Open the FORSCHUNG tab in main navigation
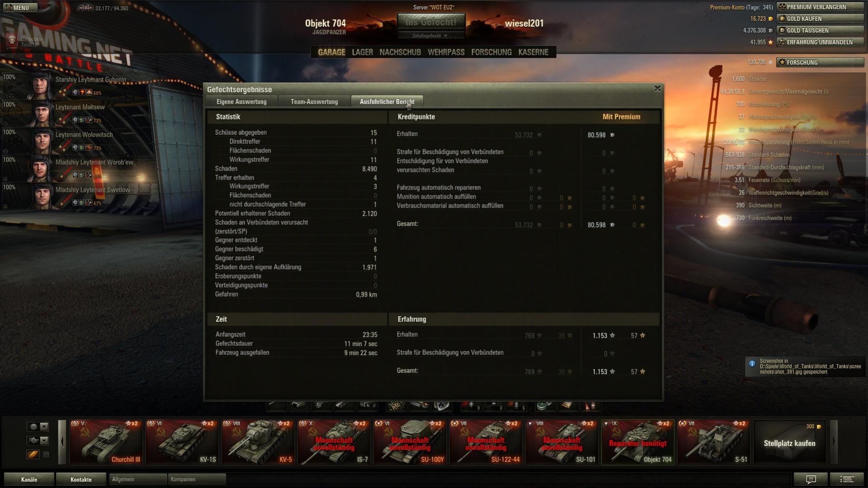The width and height of the screenshot is (868, 488). tap(491, 52)
